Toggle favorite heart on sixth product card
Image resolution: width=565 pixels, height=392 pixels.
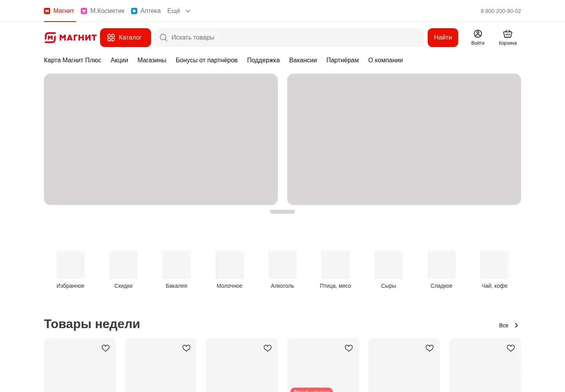tap(511, 348)
